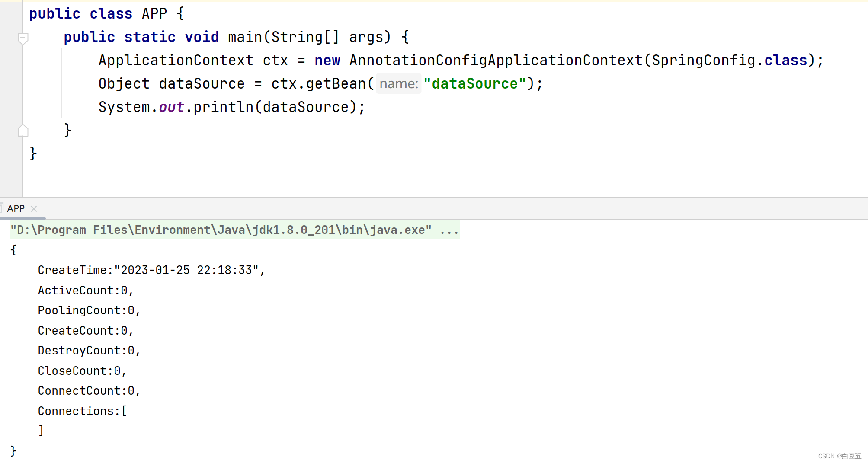This screenshot has width=868, height=463.
Task: Click the main method name
Action: pos(245,37)
